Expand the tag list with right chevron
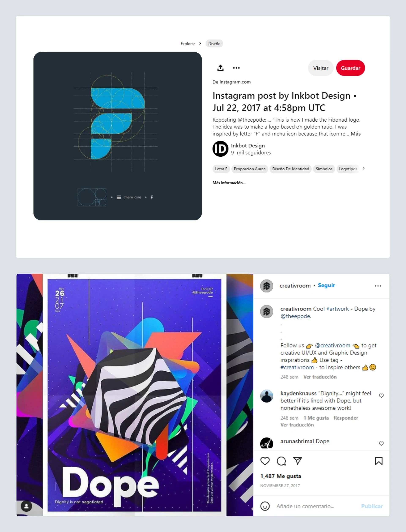Screen dimensions: 406x532 click(x=363, y=168)
